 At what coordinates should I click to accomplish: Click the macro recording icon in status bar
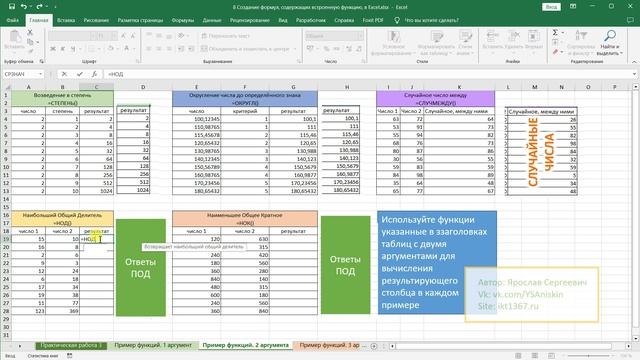pyautogui.click(x=69, y=356)
